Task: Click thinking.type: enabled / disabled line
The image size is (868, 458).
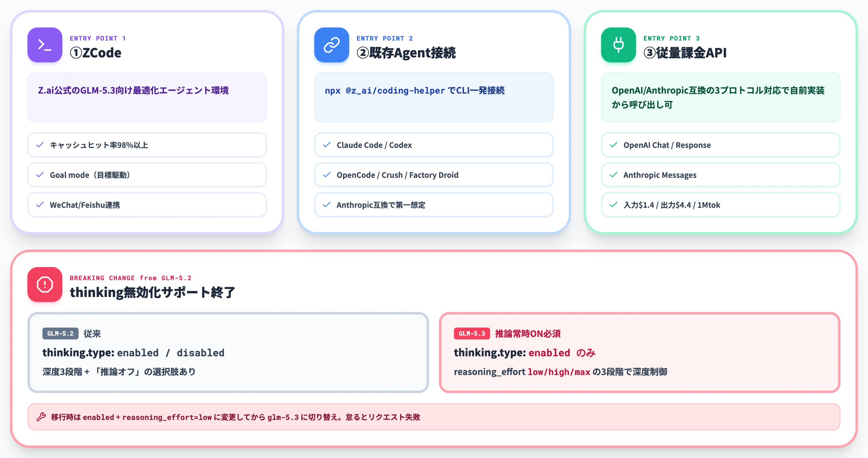Action: [x=133, y=353]
